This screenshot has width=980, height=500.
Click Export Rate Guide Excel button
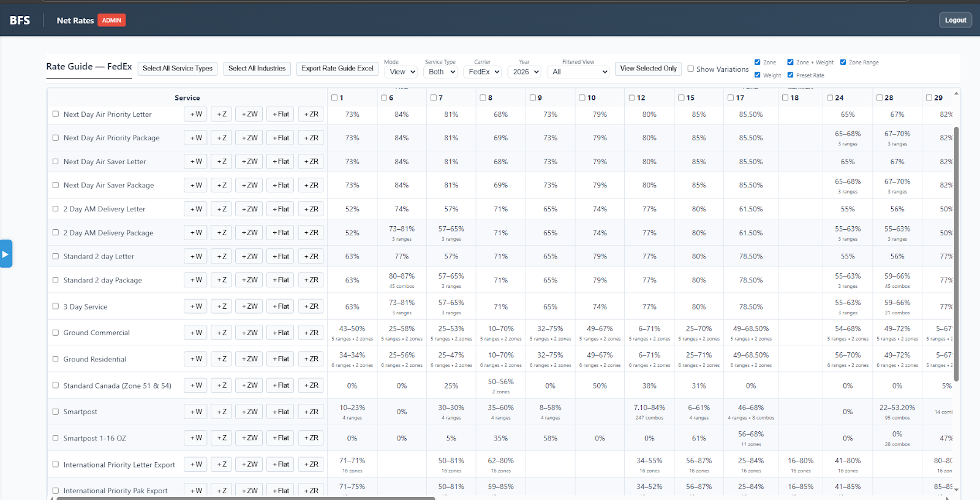click(x=337, y=69)
